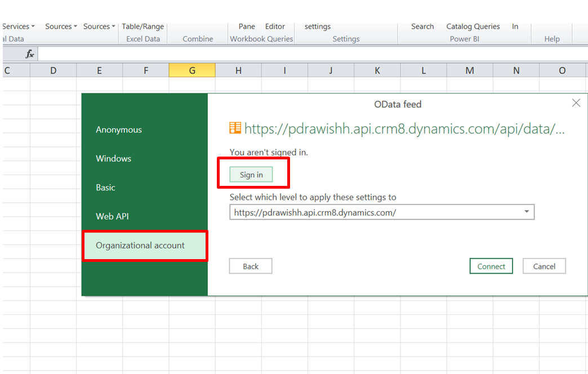Viewport: 588px width, 374px height.
Task: Choose Anonymous authentication option
Action: 119,130
